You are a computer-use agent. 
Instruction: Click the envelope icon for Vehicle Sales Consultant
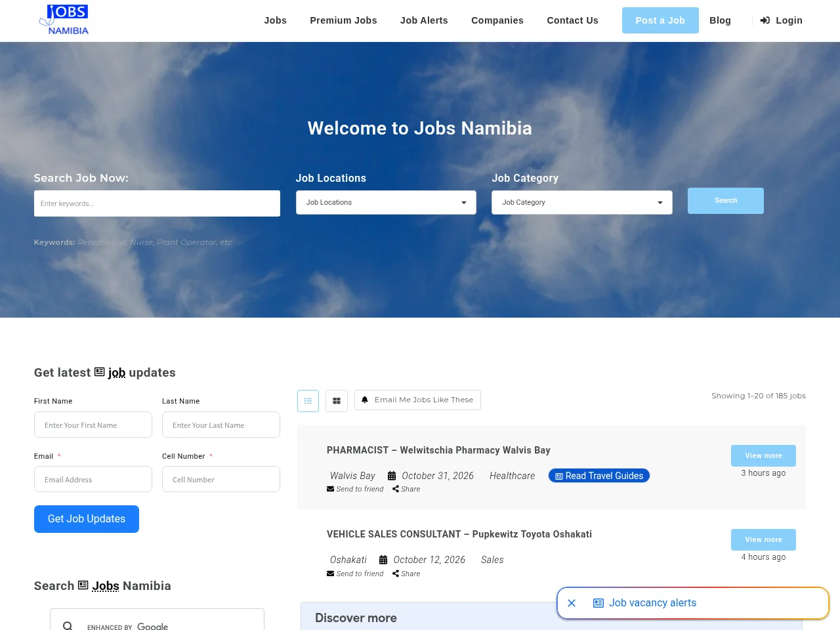pos(331,574)
